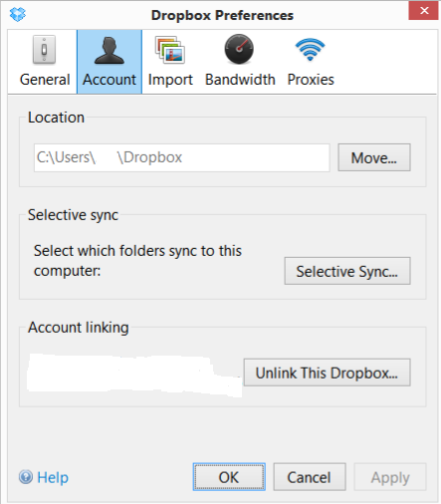Click the Move... button
441x504 pixels.
(374, 157)
